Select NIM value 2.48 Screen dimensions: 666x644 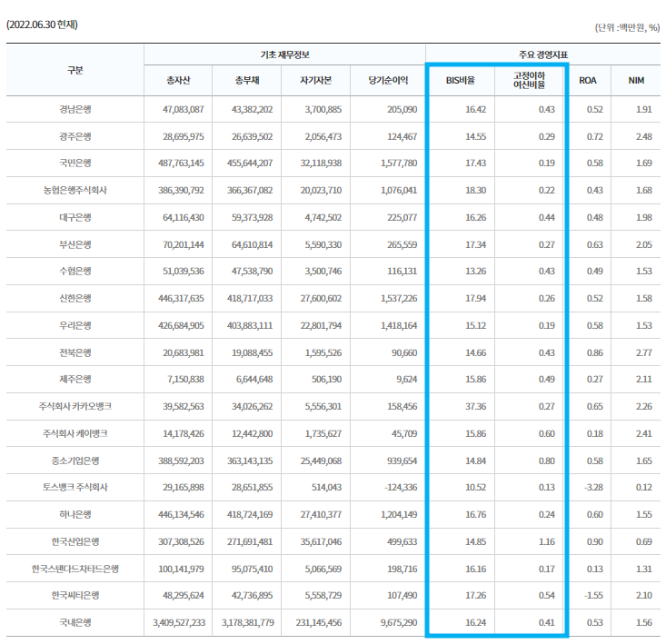pyautogui.click(x=644, y=136)
